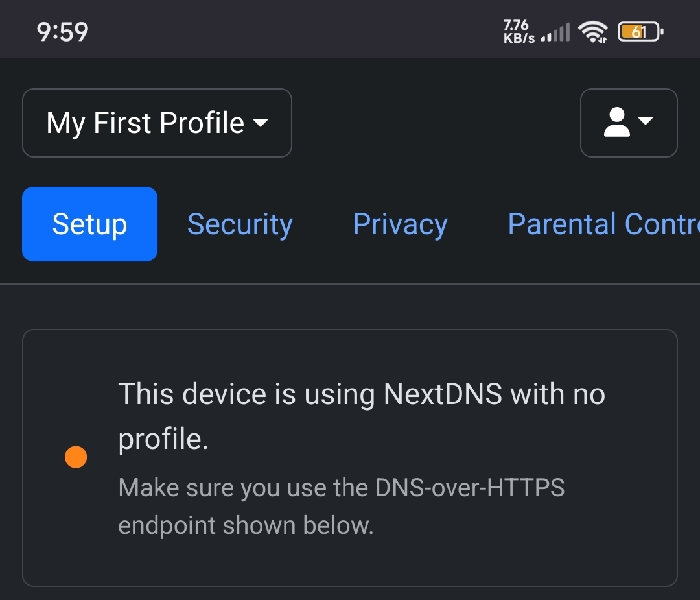Select the Setup tab

click(89, 224)
